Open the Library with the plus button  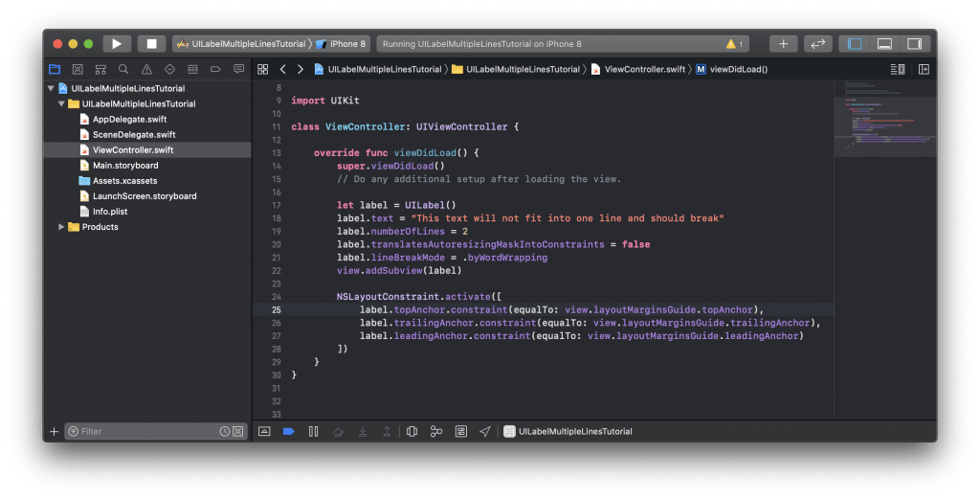[x=783, y=44]
